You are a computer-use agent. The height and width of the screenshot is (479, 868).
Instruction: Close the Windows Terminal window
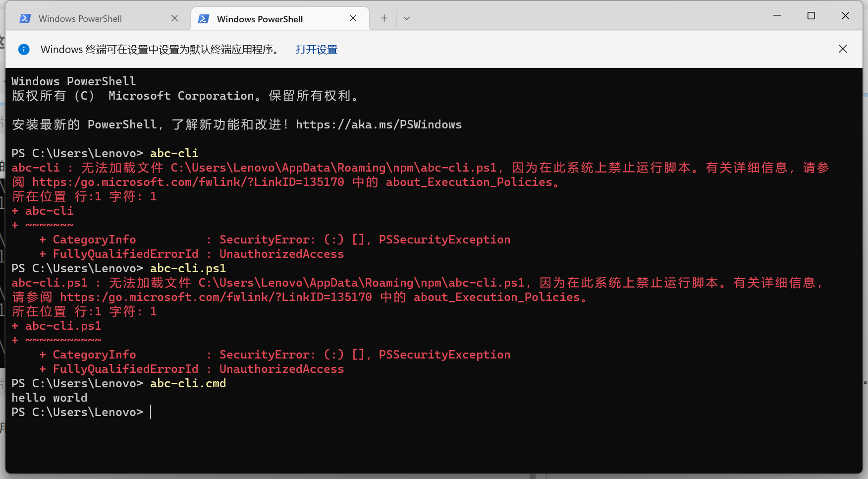845,16
